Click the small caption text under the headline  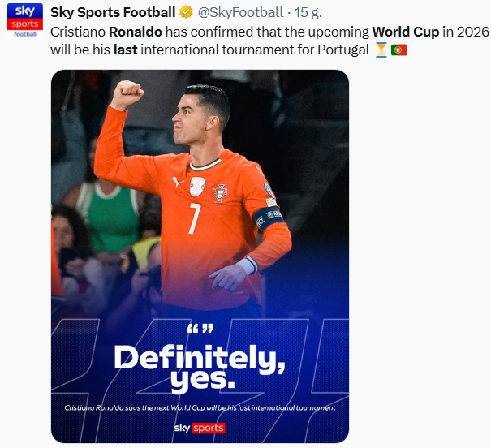[200, 407]
